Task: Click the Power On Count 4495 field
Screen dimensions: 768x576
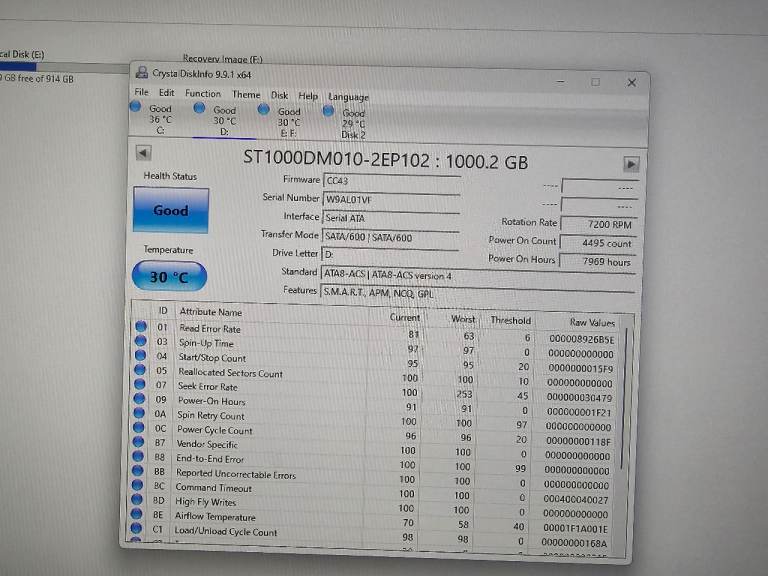Action: tap(598, 243)
